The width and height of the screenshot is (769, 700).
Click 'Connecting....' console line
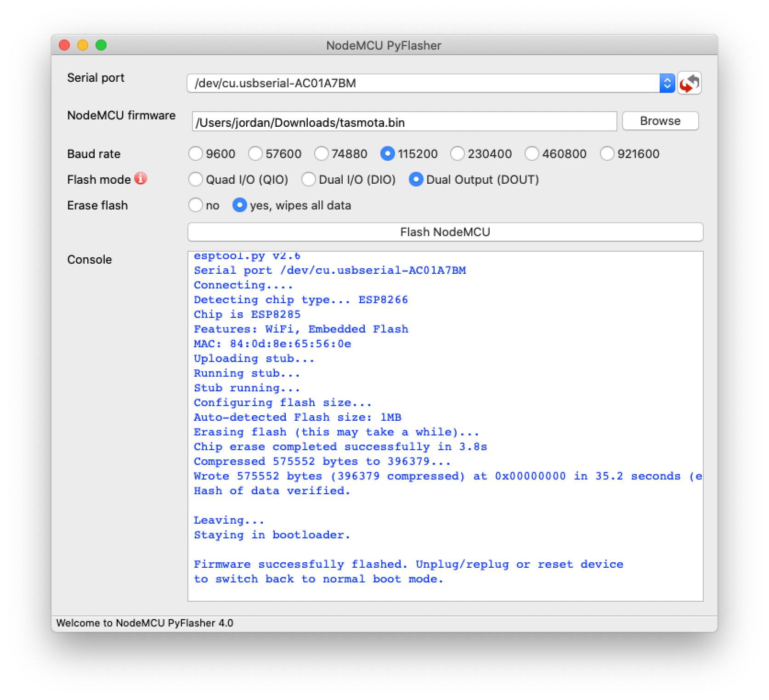[x=243, y=285]
